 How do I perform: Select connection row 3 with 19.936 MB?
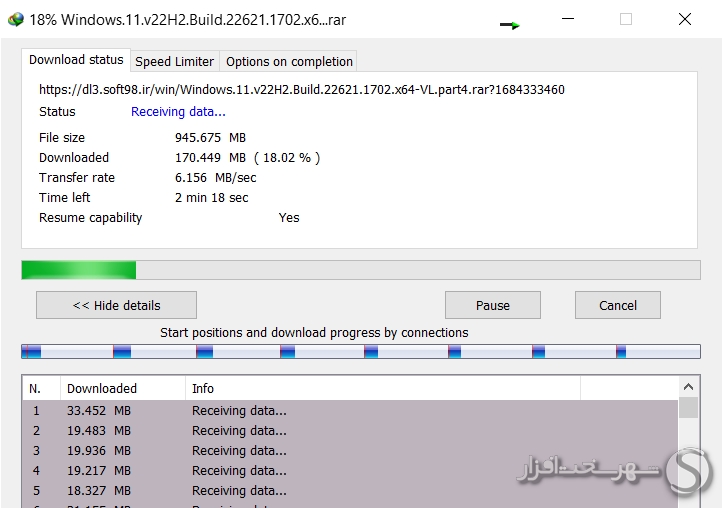coord(350,450)
